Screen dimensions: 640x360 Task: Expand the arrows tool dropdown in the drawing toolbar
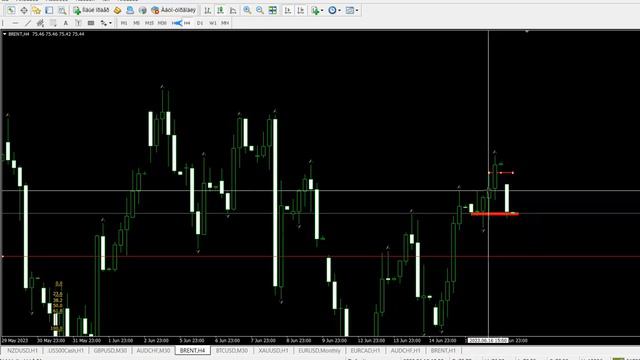(x=110, y=23)
